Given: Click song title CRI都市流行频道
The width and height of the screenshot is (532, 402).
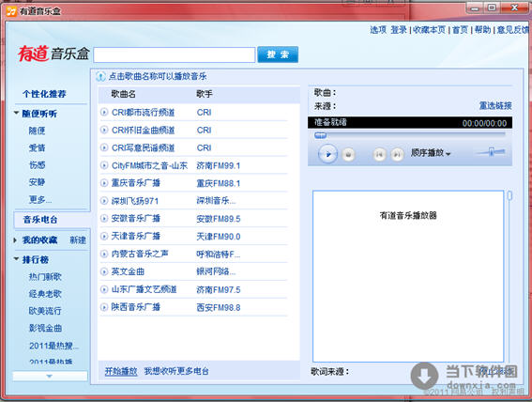Looking at the screenshot, I should (144, 113).
